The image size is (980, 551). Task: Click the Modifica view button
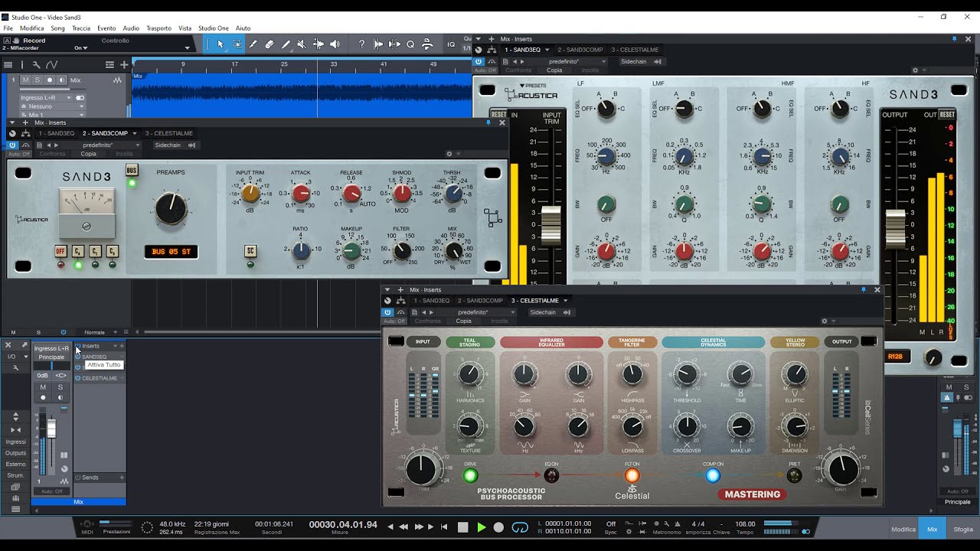903,529
